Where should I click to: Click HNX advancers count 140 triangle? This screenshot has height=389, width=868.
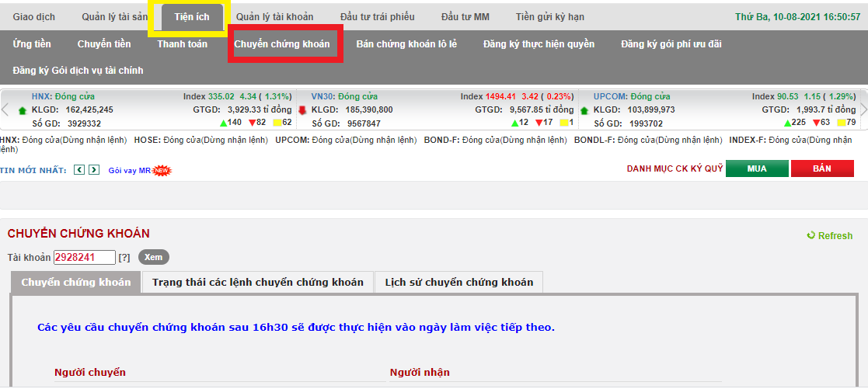click(224, 122)
